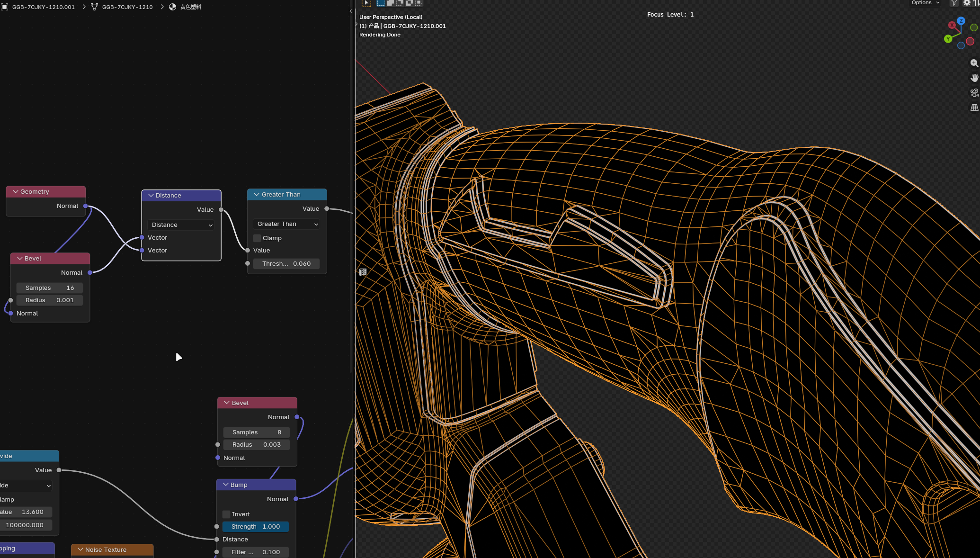The width and height of the screenshot is (980, 558).
Task: Toggle the Invert checkbox in Bump node
Action: click(x=226, y=514)
